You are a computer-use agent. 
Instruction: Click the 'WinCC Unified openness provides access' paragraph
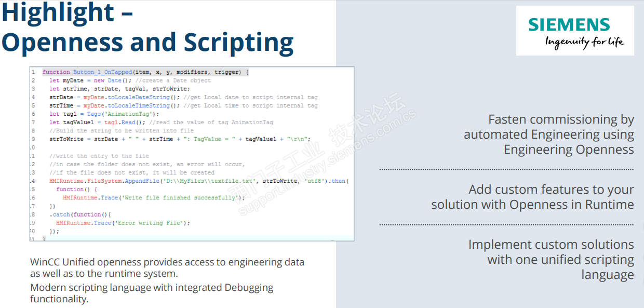pos(167,267)
